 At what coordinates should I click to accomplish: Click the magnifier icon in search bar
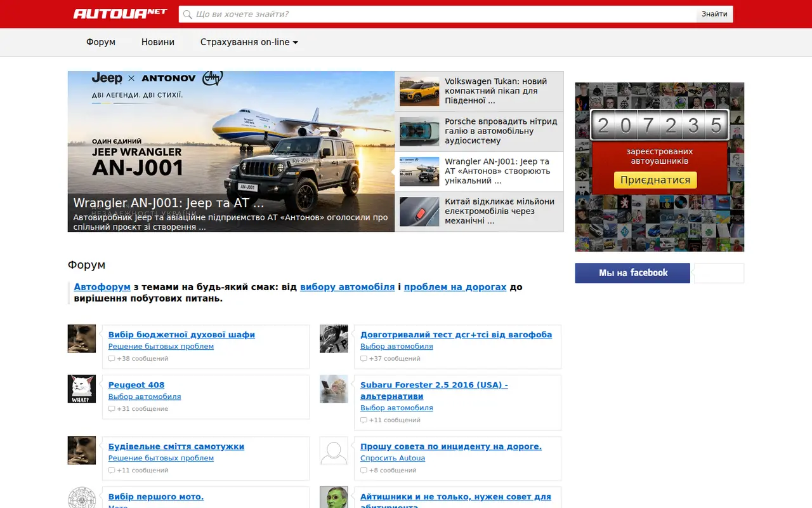tap(187, 14)
